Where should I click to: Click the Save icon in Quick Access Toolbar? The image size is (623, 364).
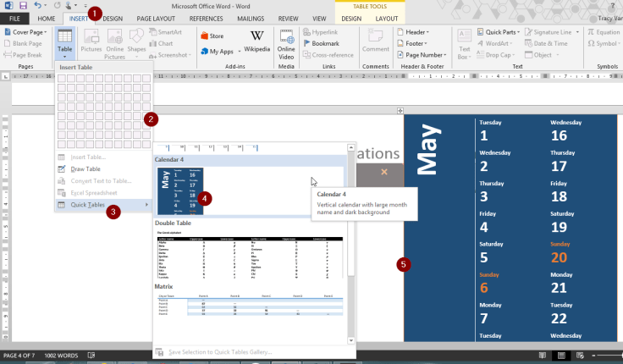click(23, 6)
